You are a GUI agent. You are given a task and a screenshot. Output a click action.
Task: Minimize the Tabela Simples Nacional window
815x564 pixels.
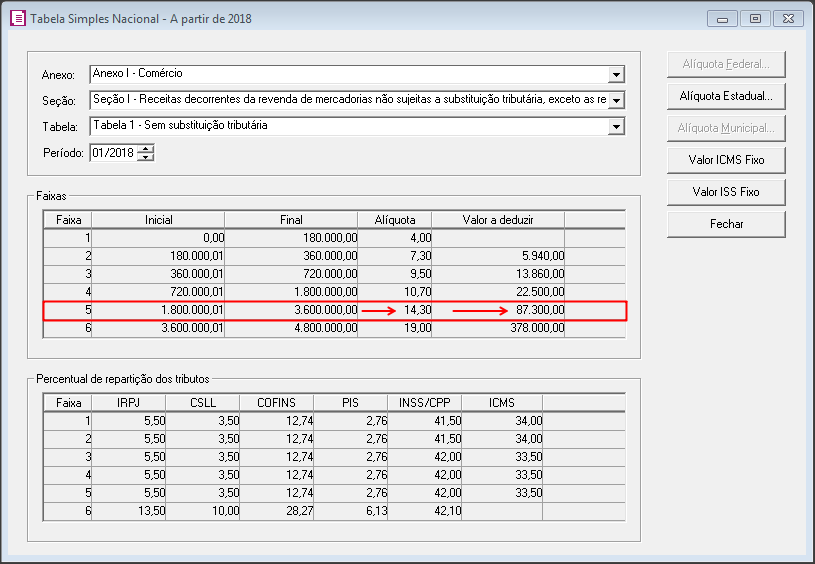coord(722,19)
